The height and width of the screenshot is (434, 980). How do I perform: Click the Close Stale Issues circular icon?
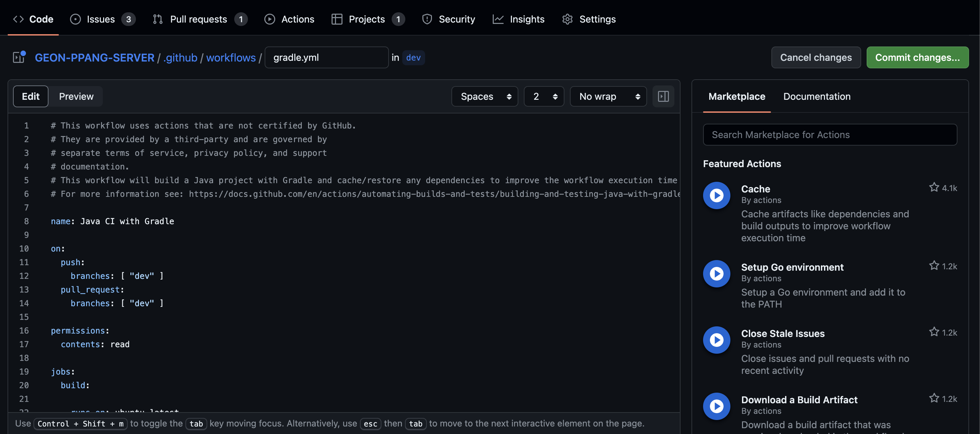tap(716, 340)
